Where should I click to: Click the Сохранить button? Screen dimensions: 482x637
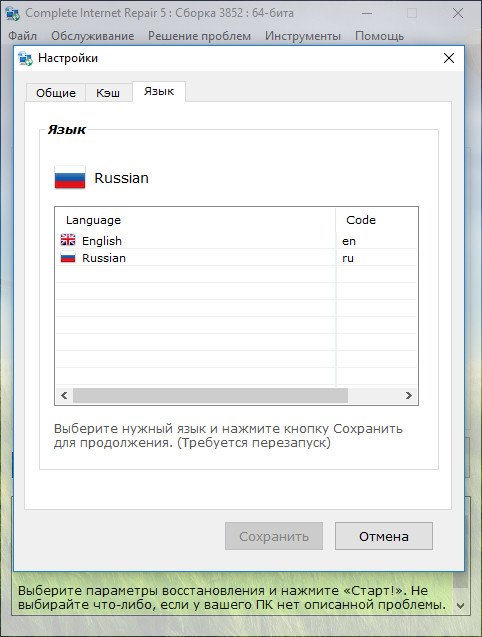274,536
